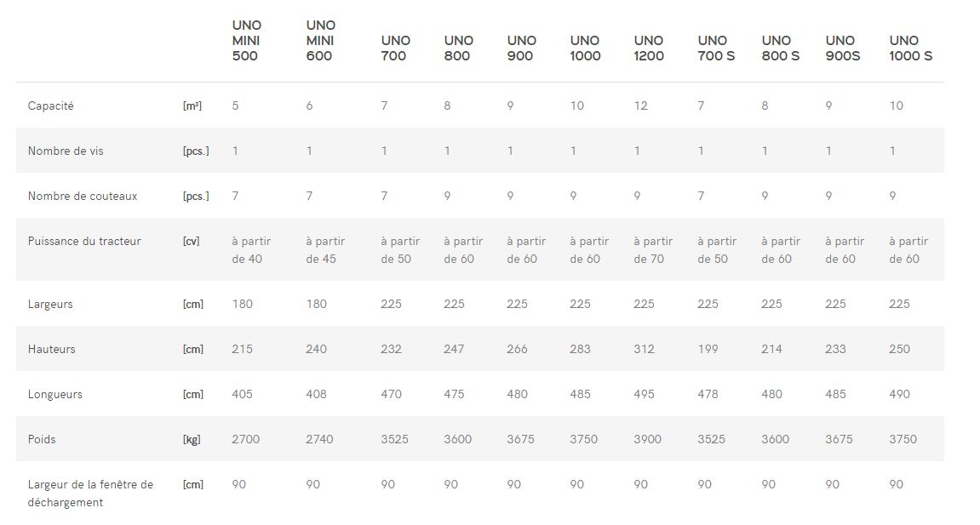Select the Puissance du tracteur row label
This screenshot has height=525, width=980.
click(x=84, y=242)
